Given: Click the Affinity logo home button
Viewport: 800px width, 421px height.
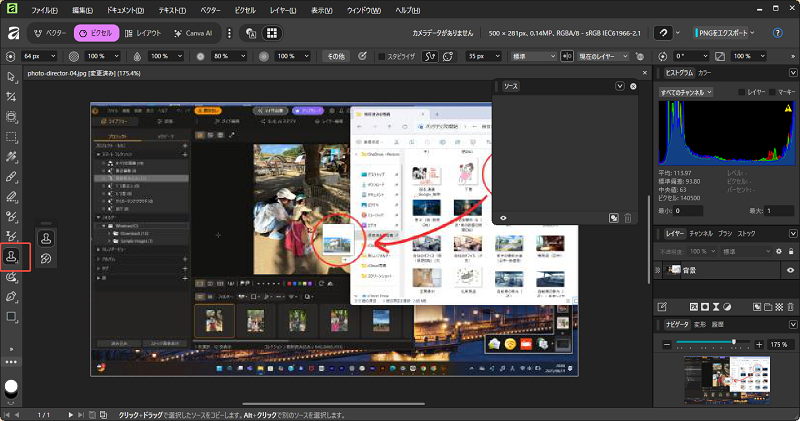Looking at the screenshot, I should click(x=13, y=33).
